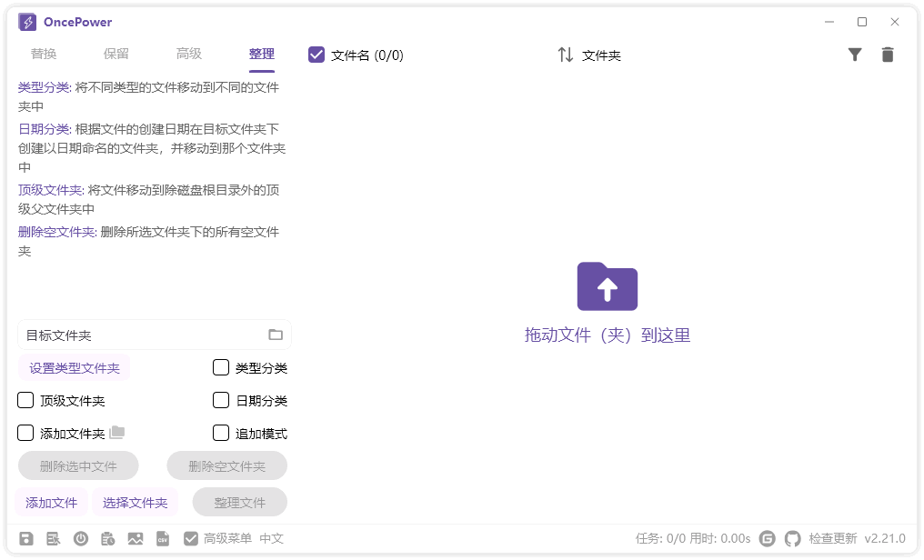924x560 pixels.
Task: Click the power icon in status bar
Action: pyautogui.click(x=81, y=538)
